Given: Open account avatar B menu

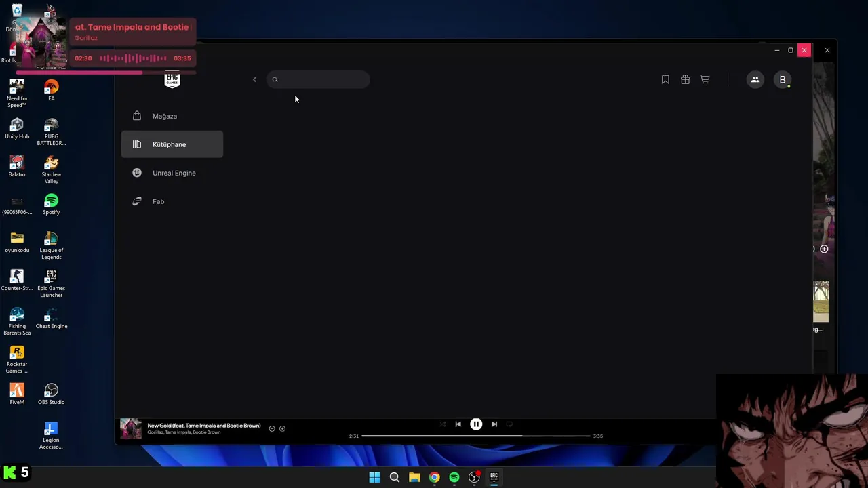Looking at the screenshot, I should pos(783,79).
